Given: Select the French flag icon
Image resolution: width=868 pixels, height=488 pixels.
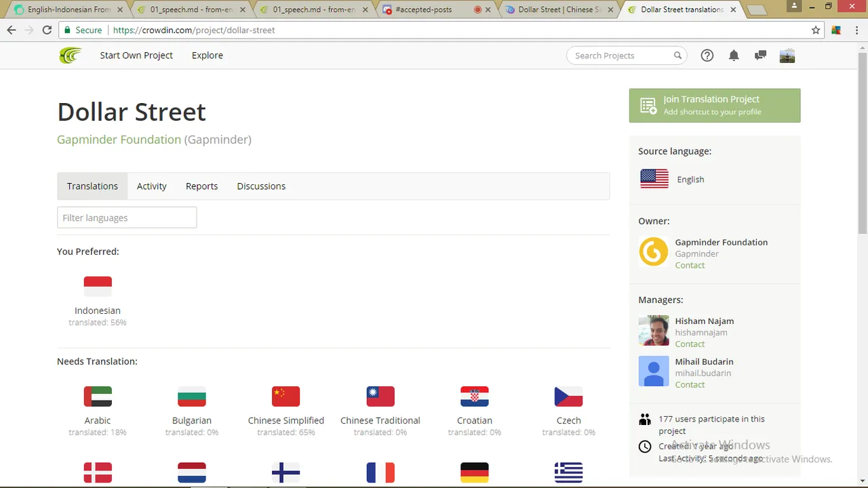Looking at the screenshot, I should click(x=380, y=472).
